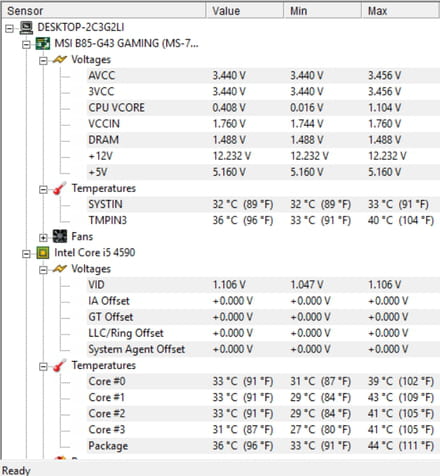The height and width of the screenshot is (476, 440).
Task: Click the motherboard Temperatures thermometer icon
Action: pos(60,189)
